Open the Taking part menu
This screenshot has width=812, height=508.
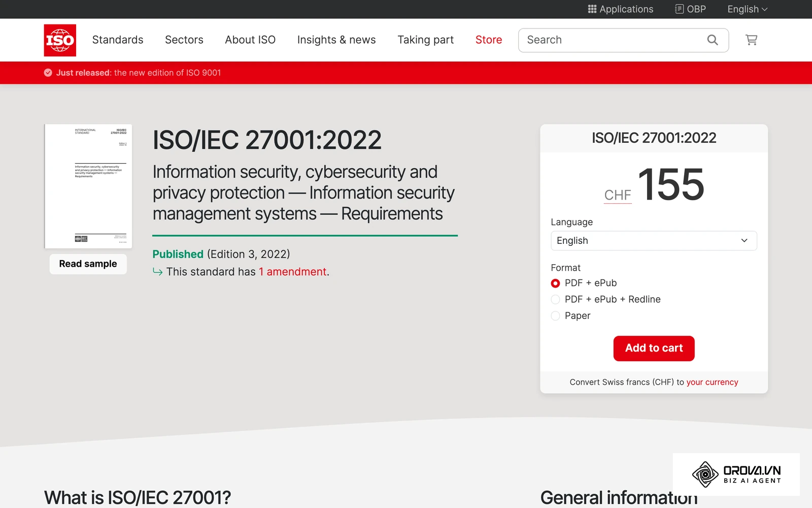(x=425, y=40)
